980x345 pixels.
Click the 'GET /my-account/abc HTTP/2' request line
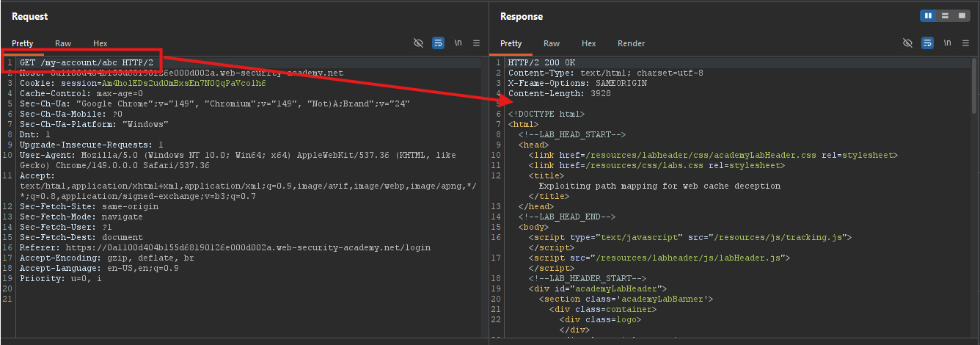pyautogui.click(x=87, y=63)
